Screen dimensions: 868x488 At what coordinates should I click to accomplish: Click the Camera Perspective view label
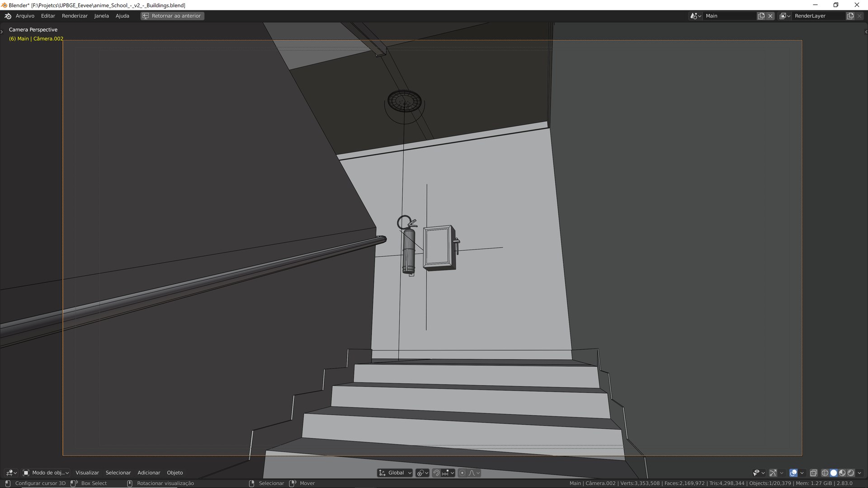[x=33, y=30]
